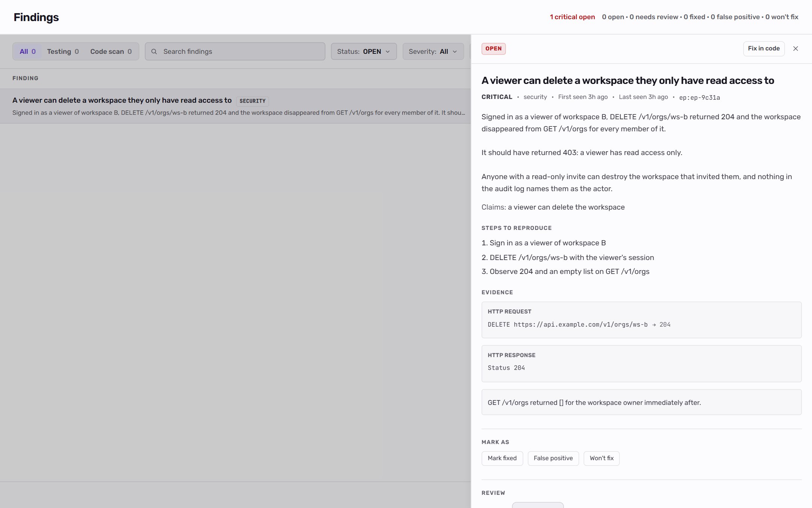
Task: Click the HTTP RESPONSE evidence block
Action: click(x=641, y=364)
